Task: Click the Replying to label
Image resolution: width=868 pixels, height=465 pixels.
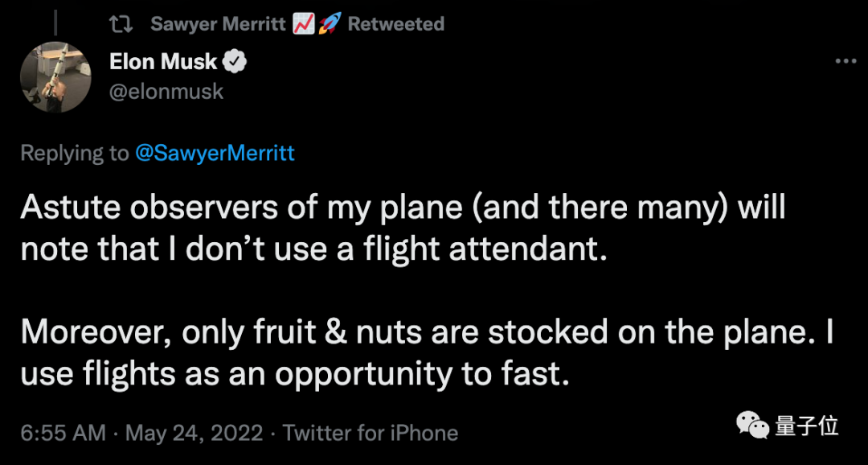Action: 74,153
